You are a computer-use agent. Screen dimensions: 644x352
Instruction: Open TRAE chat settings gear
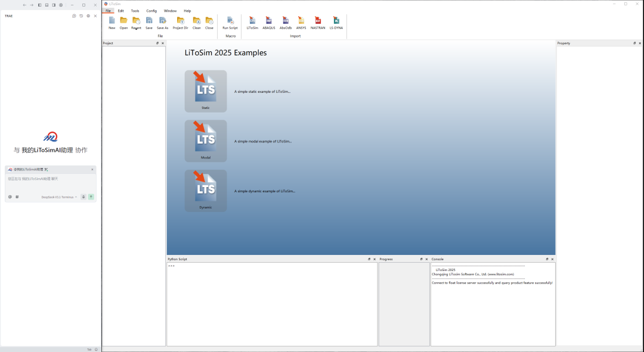(88, 16)
